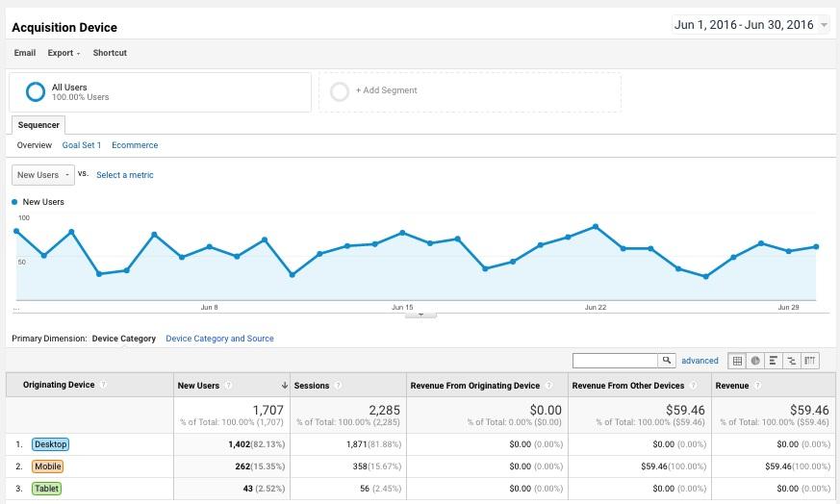Click help icon beside Originating Device header
The width and height of the screenshot is (840, 504).
103,386
